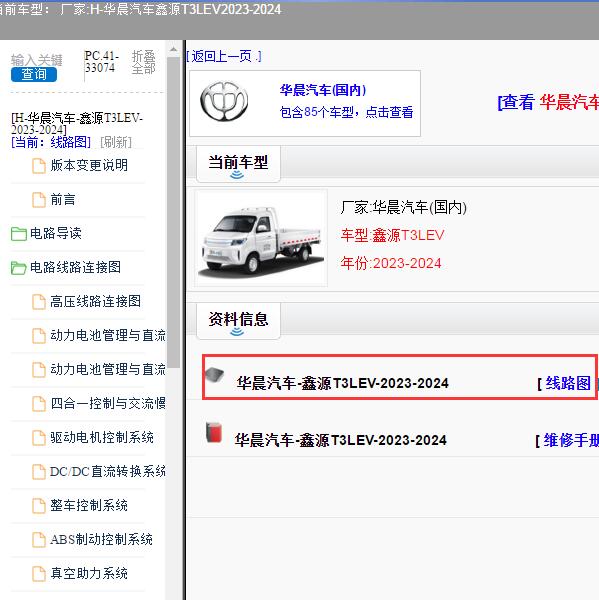Open 驱动电机控制系统 item

(102, 437)
